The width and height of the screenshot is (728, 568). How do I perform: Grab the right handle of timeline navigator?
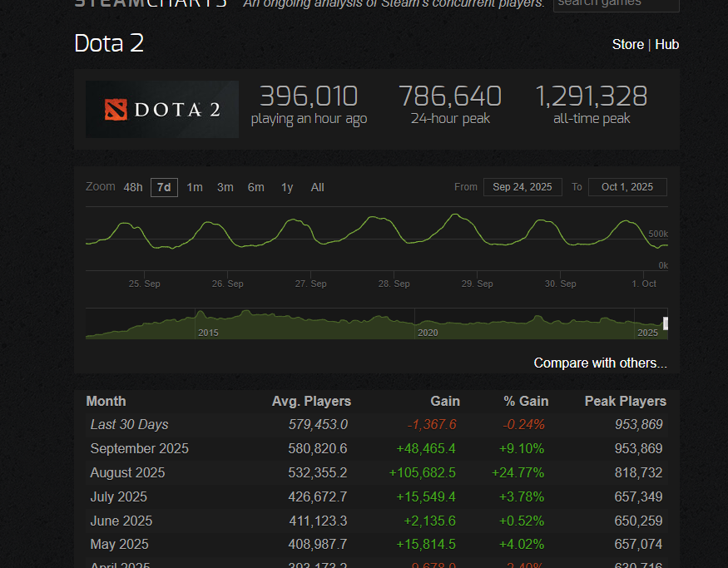(x=665, y=324)
